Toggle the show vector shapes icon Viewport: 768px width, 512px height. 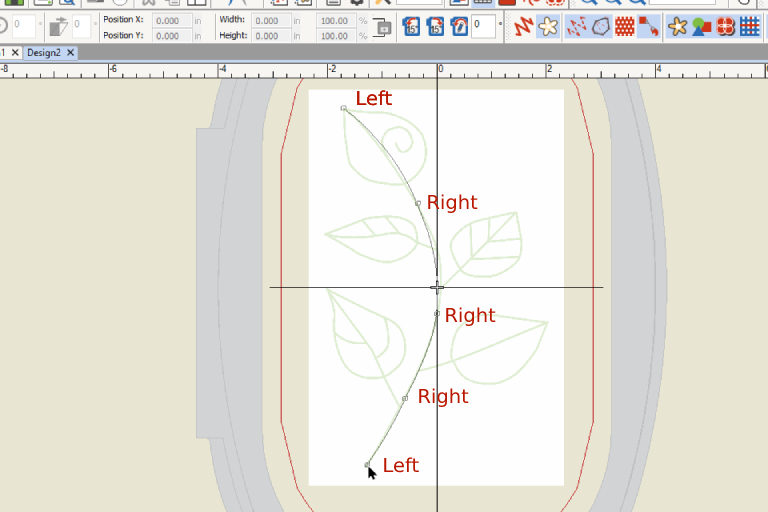[x=701, y=26]
